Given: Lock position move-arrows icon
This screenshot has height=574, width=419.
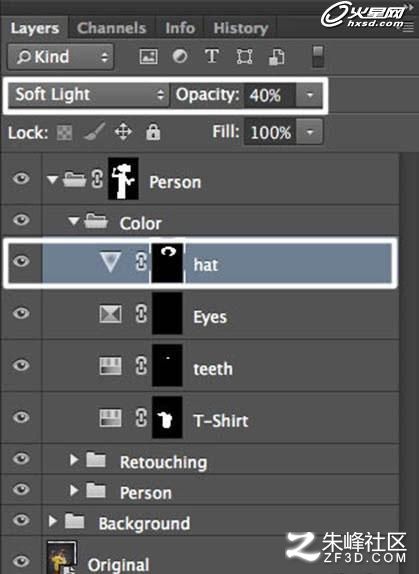Looking at the screenshot, I should [x=123, y=132].
